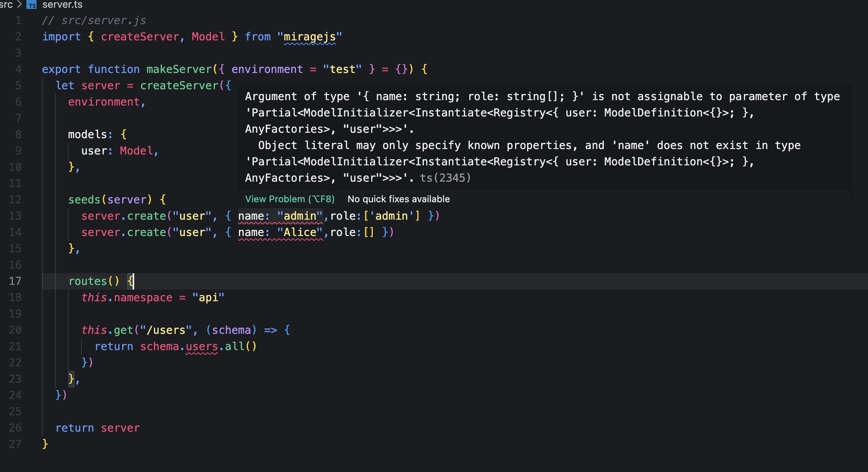Viewport: 868px width, 472px height.
Task: Click the return server statement on line 26
Action: click(x=97, y=427)
